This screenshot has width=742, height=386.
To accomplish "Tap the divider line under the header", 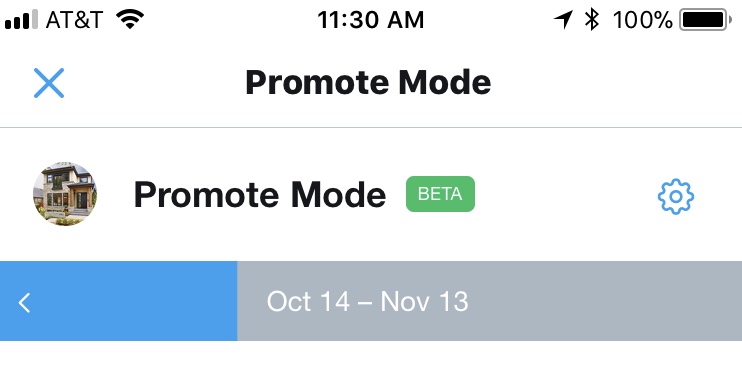I will point(371,127).
